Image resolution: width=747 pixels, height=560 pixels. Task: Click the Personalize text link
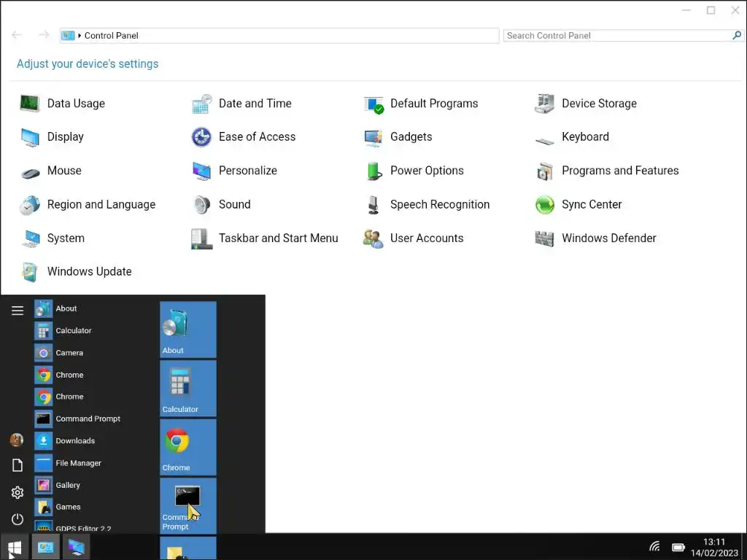[x=248, y=171]
